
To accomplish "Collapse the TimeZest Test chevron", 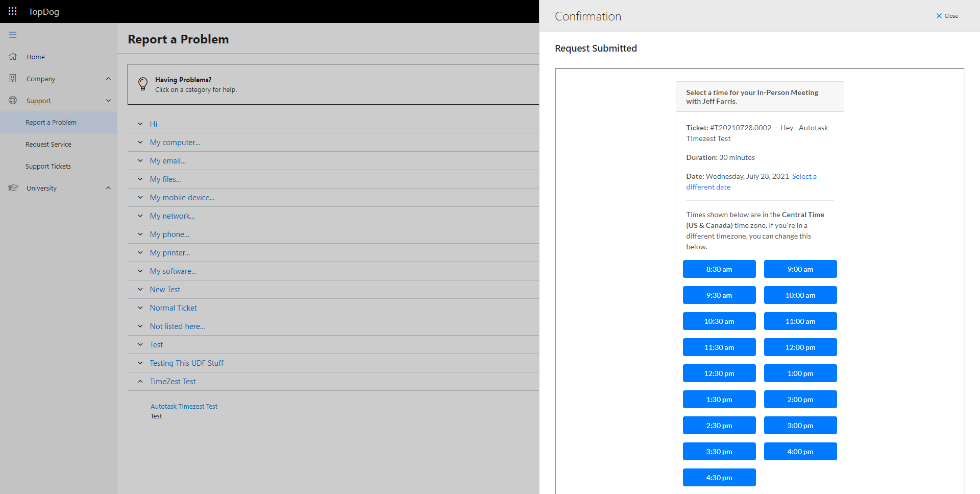I will 140,382.
